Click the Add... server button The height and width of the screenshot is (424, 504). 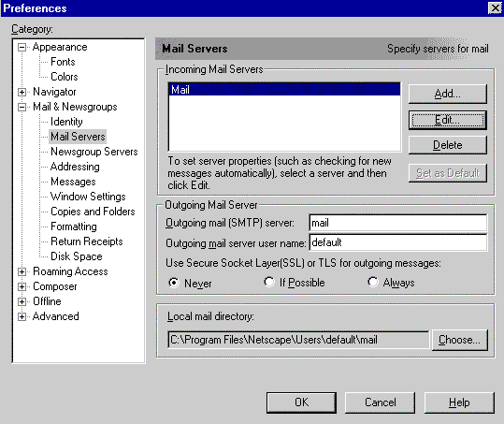click(447, 94)
